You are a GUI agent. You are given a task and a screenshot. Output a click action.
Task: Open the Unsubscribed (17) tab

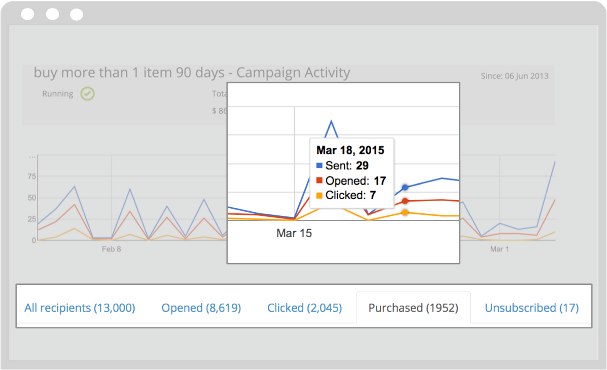(x=532, y=308)
